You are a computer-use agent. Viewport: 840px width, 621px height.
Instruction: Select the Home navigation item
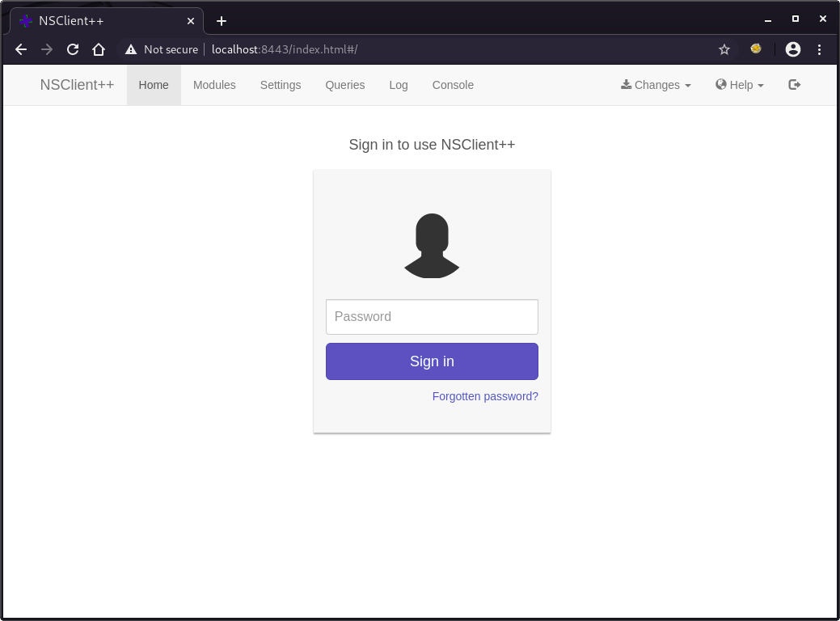154,85
